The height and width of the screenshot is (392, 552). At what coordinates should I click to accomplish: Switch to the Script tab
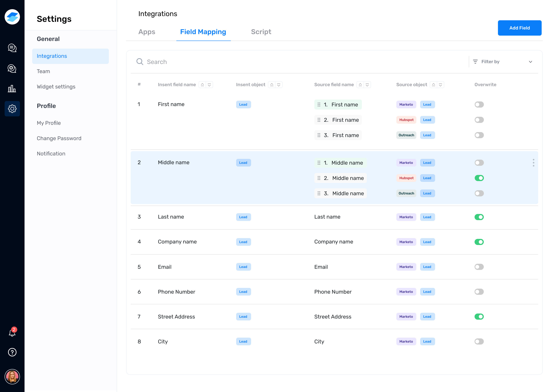click(261, 32)
